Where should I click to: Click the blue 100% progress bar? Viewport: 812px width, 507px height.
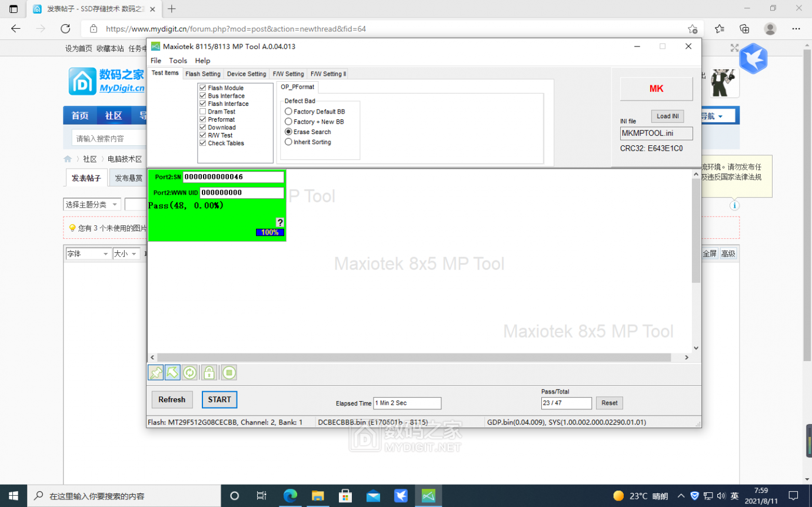coord(270,232)
